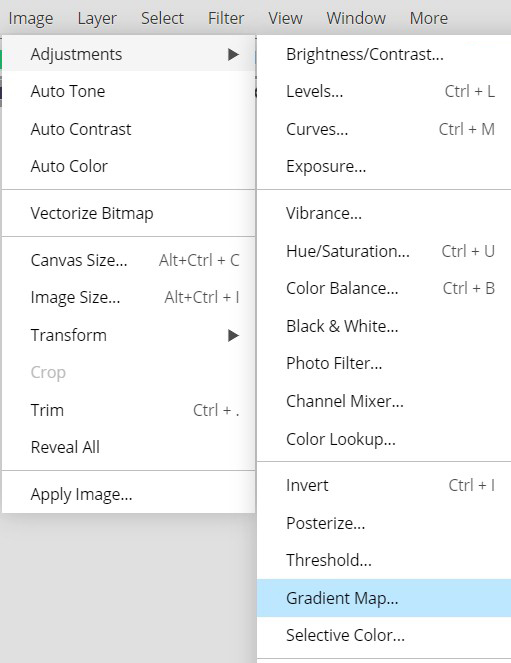Choose Image Size option
511x663 pixels.
coord(128,298)
